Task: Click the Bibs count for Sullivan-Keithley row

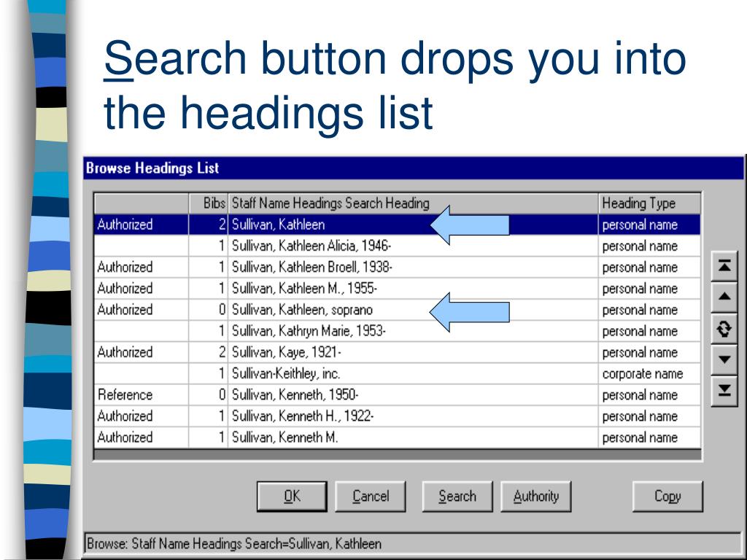Action: click(x=209, y=374)
